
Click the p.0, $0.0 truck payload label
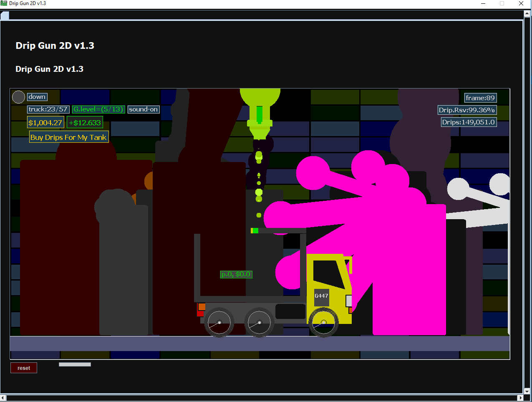pos(236,274)
